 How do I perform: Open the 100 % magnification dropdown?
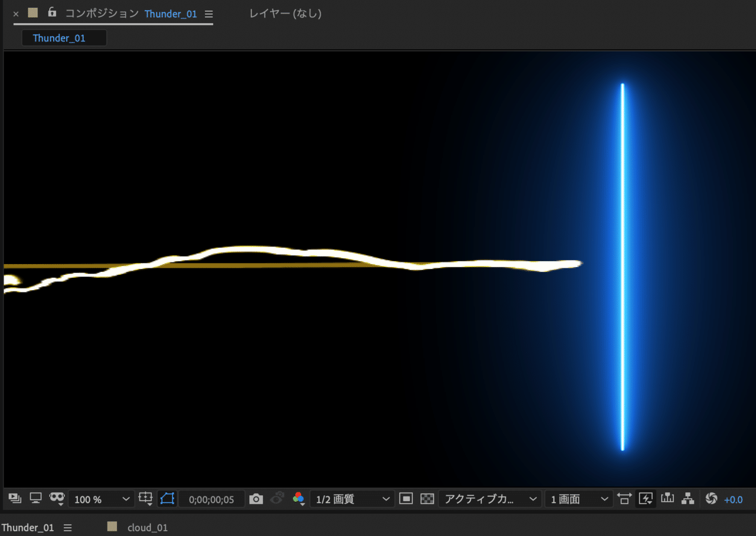click(x=102, y=499)
